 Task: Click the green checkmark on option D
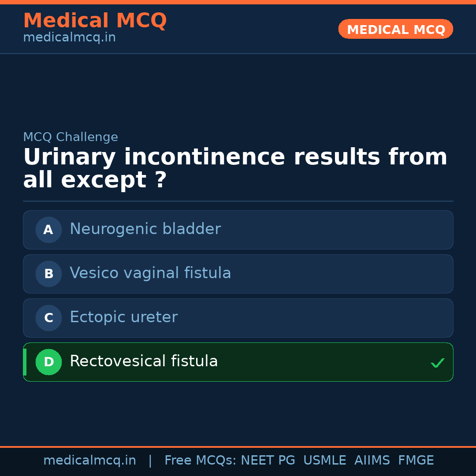coord(437,363)
